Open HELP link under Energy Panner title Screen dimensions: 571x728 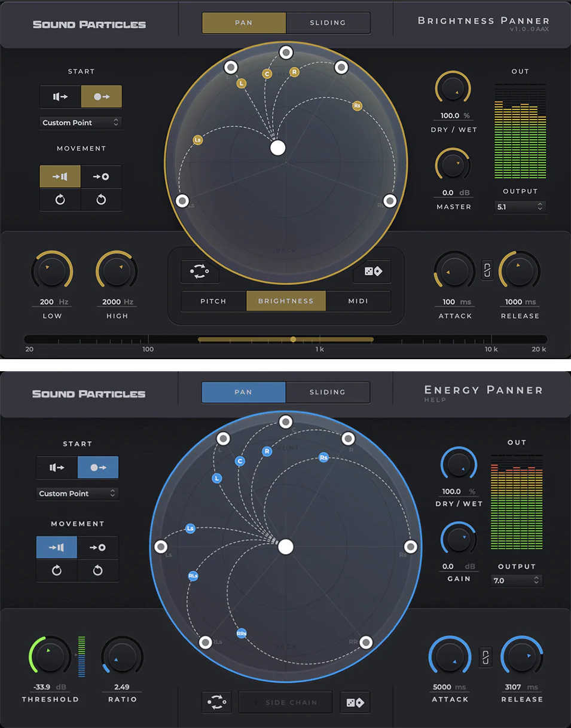tap(435, 400)
